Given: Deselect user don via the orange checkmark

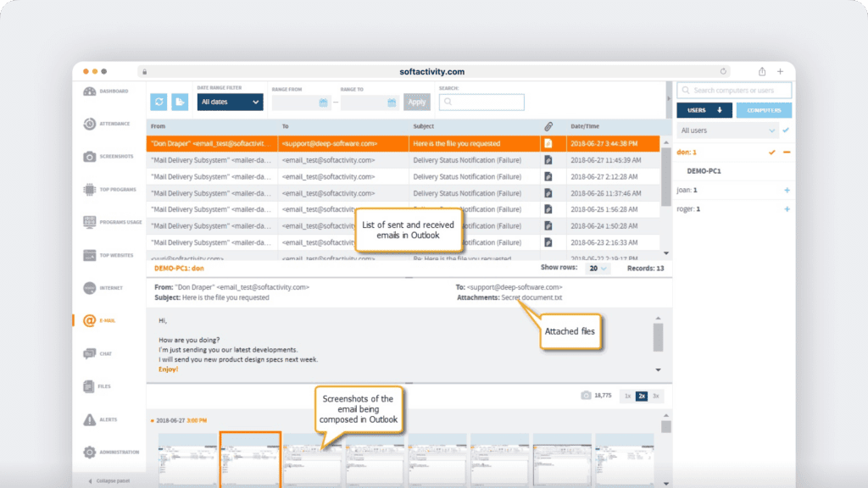Looking at the screenshot, I should point(774,152).
